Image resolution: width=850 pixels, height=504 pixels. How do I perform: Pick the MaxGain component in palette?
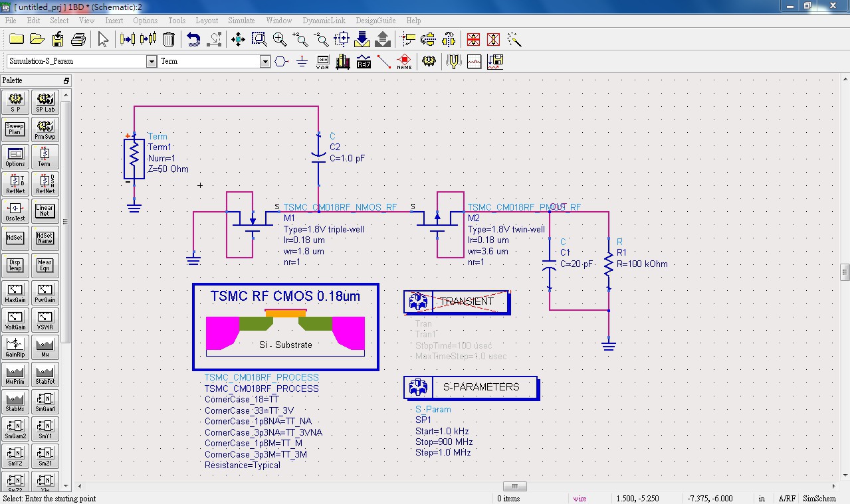(15, 294)
